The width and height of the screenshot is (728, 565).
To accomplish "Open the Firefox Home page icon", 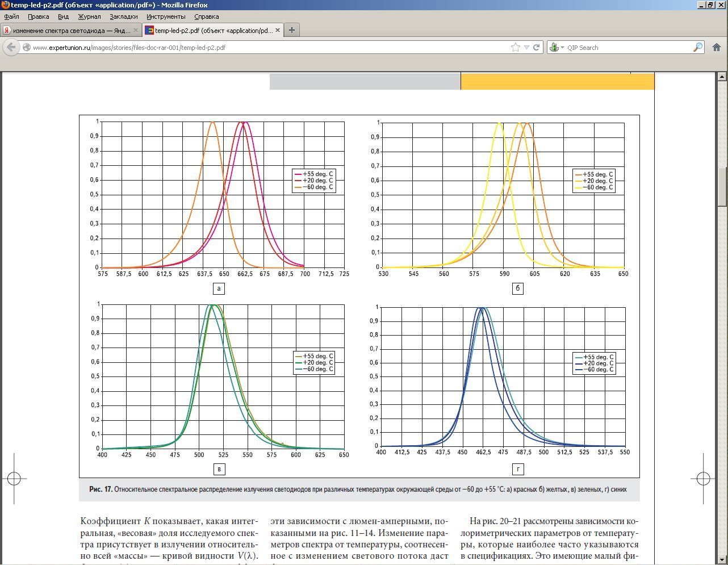I will (716, 48).
